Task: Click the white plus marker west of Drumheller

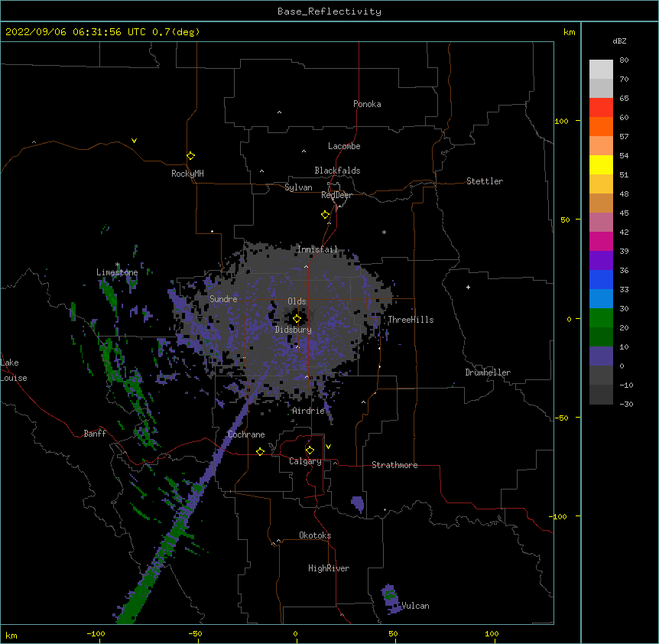Action: click(x=468, y=287)
